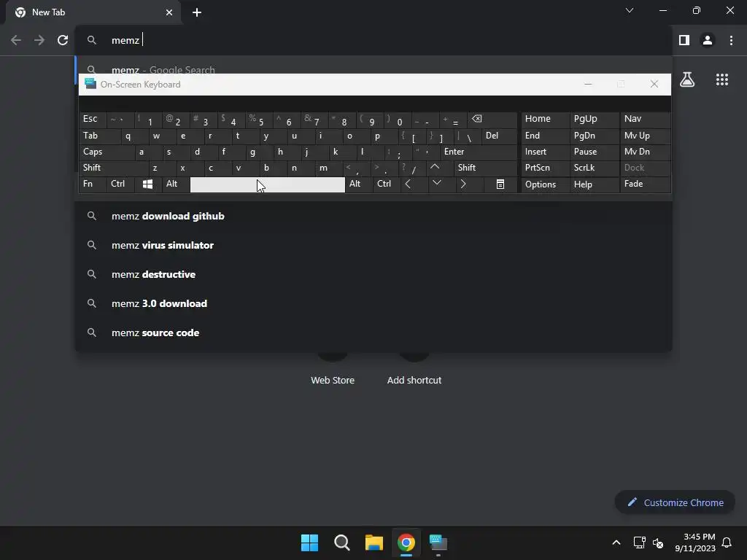This screenshot has height=560, width=747.
Task: Select suggestion memz download github
Action: (373, 216)
